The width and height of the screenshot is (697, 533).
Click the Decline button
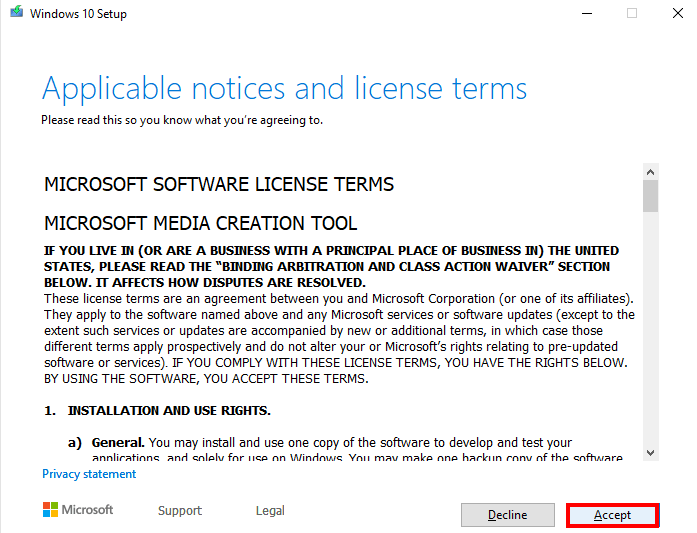(508, 515)
